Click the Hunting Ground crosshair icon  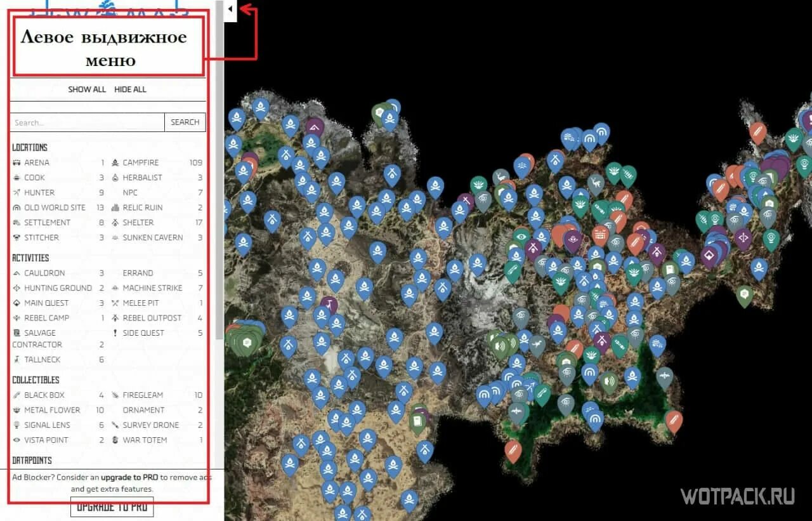[16, 288]
